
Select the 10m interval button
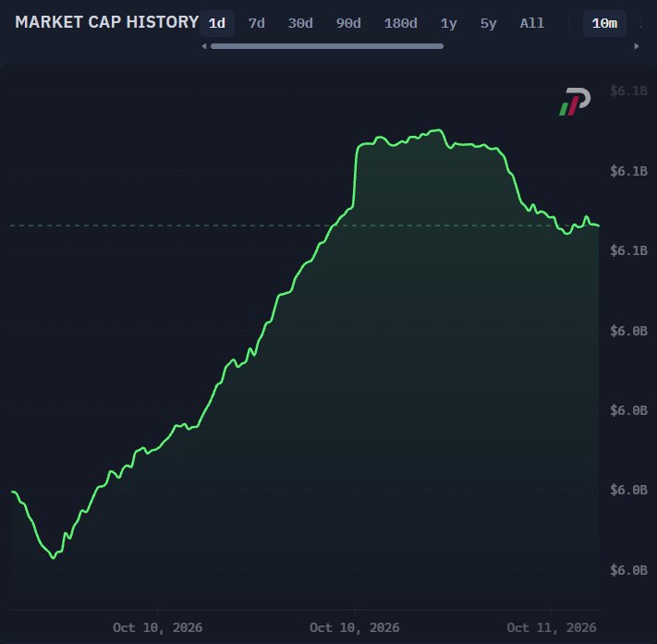click(x=604, y=23)
